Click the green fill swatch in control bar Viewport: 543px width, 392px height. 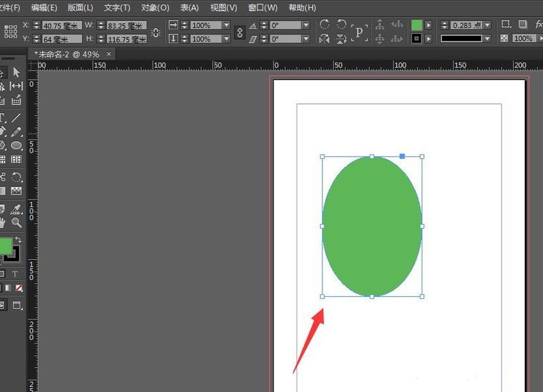[417, 25]
